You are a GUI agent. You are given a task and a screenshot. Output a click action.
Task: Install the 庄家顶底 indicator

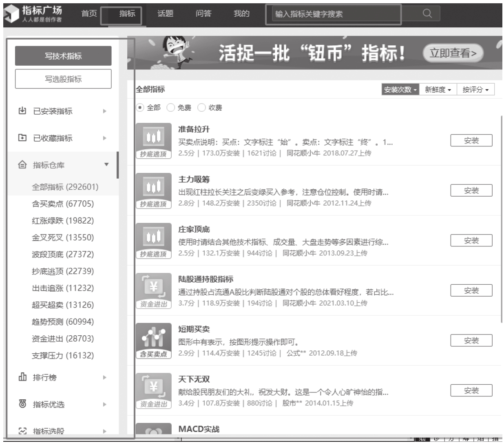(471, 241)
